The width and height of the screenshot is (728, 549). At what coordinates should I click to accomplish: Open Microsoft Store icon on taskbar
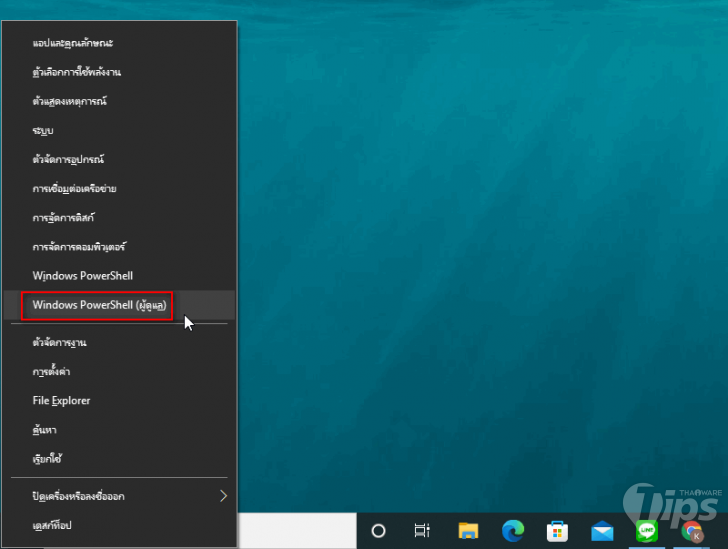[x=558, y=531]
